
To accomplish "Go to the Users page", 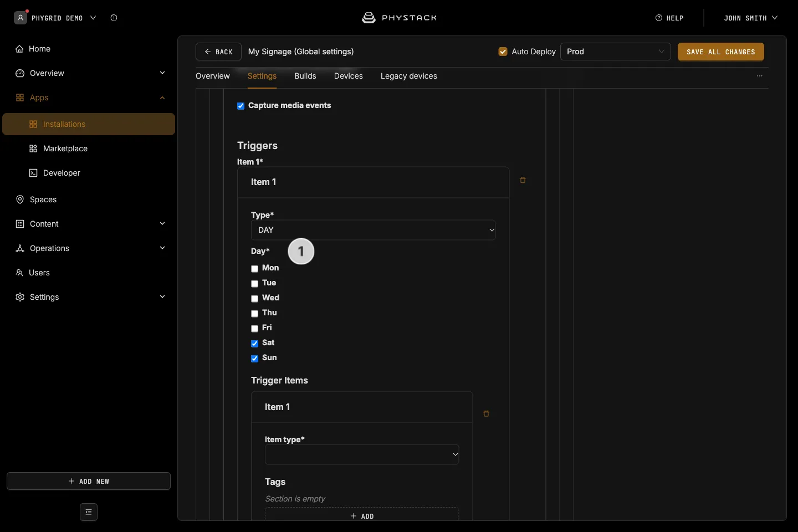I will pos(89,273).
